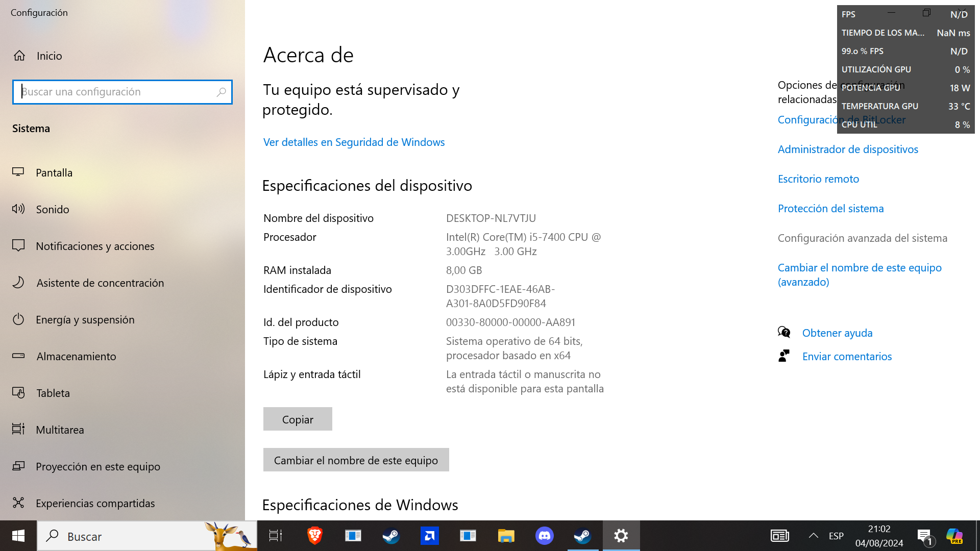Open Discord from the taskbar

[544, 536]
